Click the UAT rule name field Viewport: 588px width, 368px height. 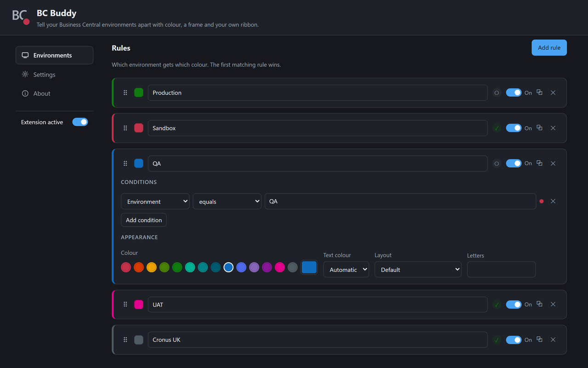(317, 304)
